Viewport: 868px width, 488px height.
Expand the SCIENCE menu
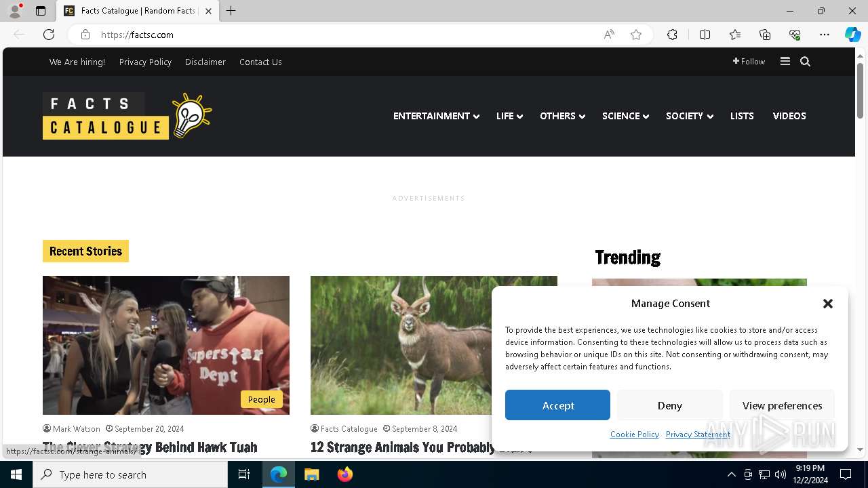[625, 116]
